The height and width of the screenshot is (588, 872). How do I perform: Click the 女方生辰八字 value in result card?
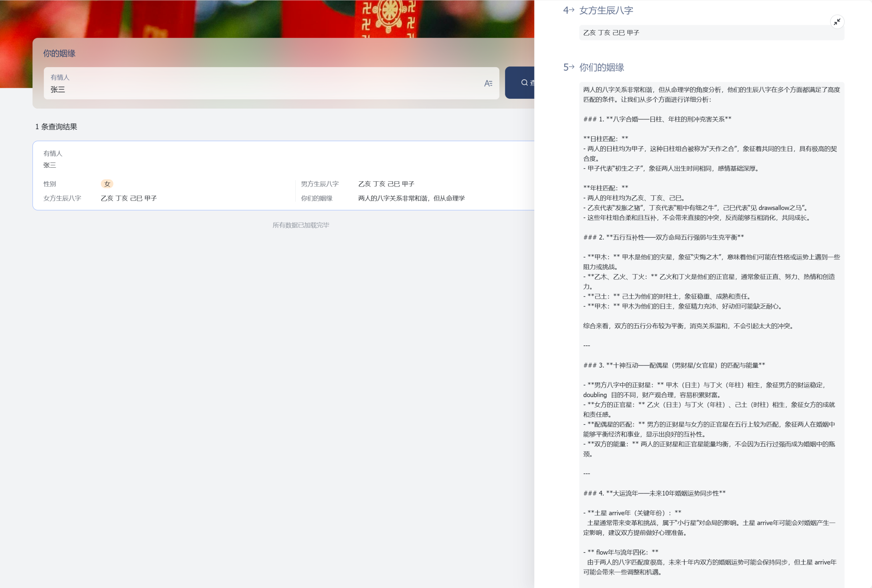tap(129, 198)
